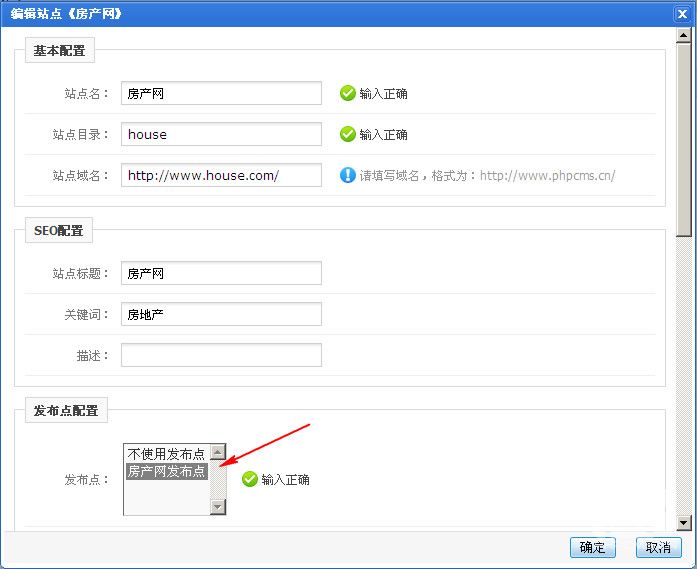Click the 确定 button
Screen dimensions: 697x569
(x=592, y=547)
